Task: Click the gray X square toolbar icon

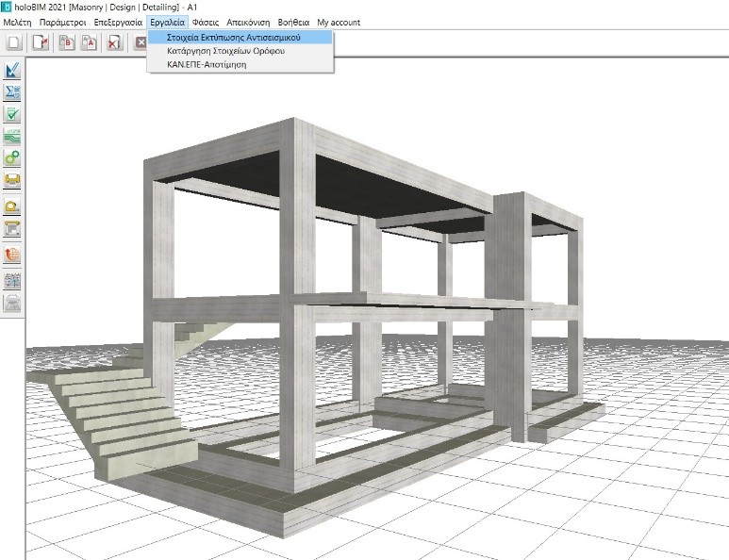Action: pos(140,42)
